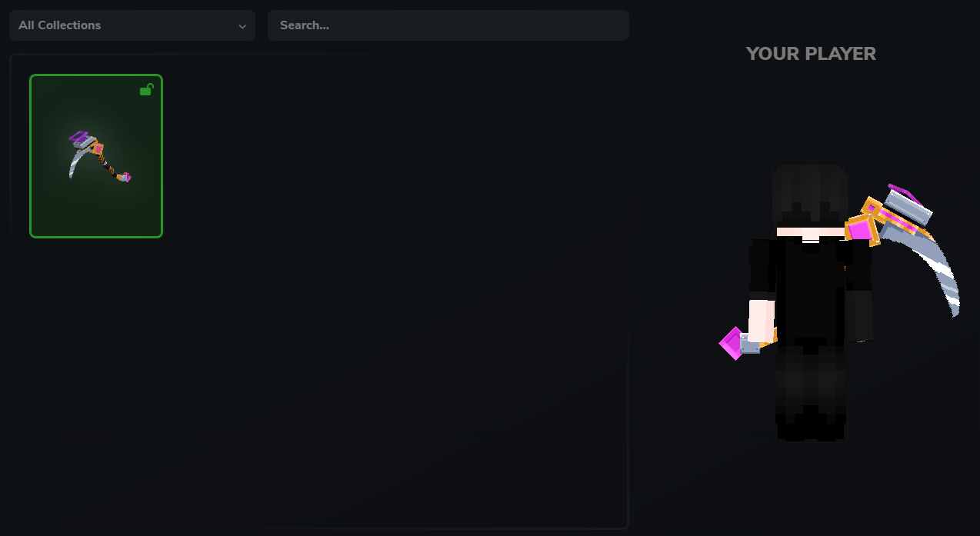
Task: Click the player's pale forearm
Action: [761, 320]
